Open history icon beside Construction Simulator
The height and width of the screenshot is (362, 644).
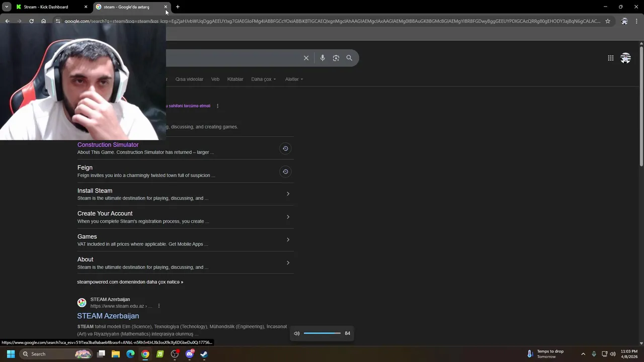pyautogui.click(x=285, y=148)
